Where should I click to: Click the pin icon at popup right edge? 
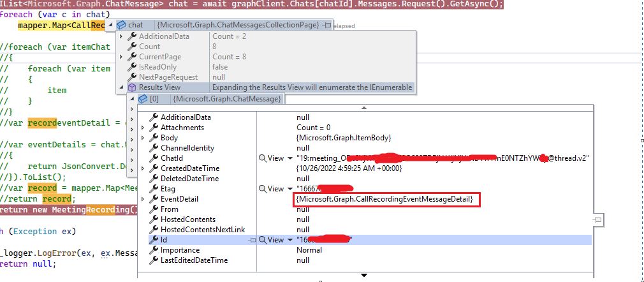coord(598,219)
